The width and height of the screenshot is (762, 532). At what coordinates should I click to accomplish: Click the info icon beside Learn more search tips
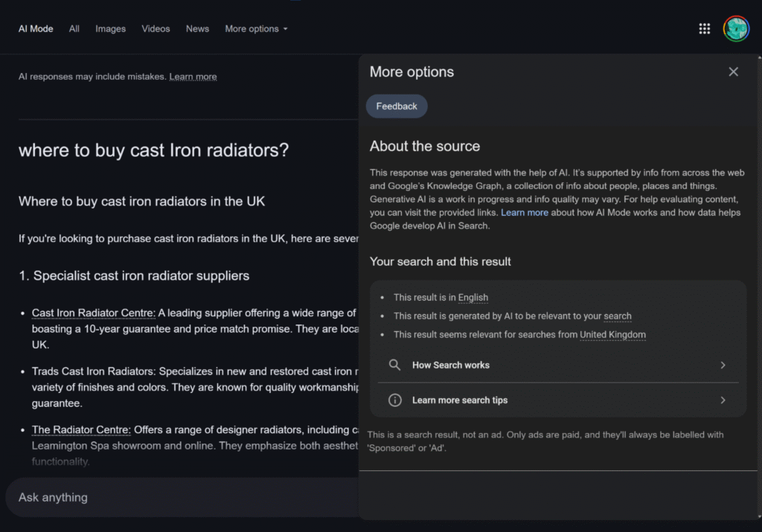point(395,400)
